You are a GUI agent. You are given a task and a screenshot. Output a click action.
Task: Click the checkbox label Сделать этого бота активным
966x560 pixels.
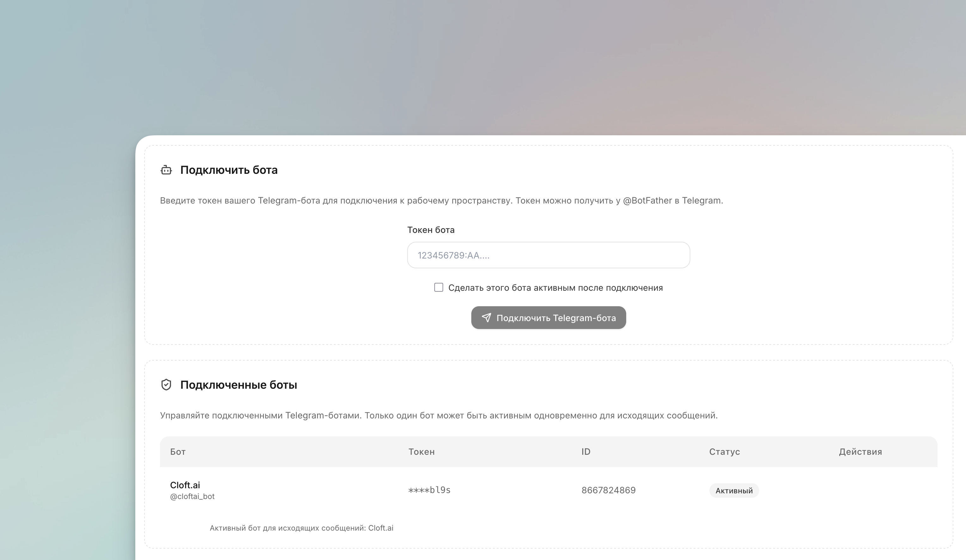(555, 288)
